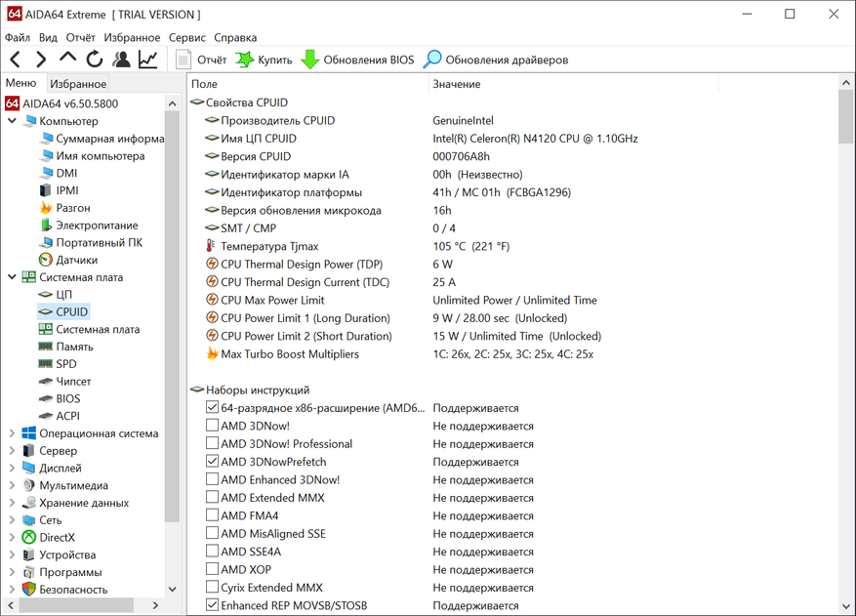Click Обновления драйверов button
This screenshot has width=856, height=616.
(496, 60)
